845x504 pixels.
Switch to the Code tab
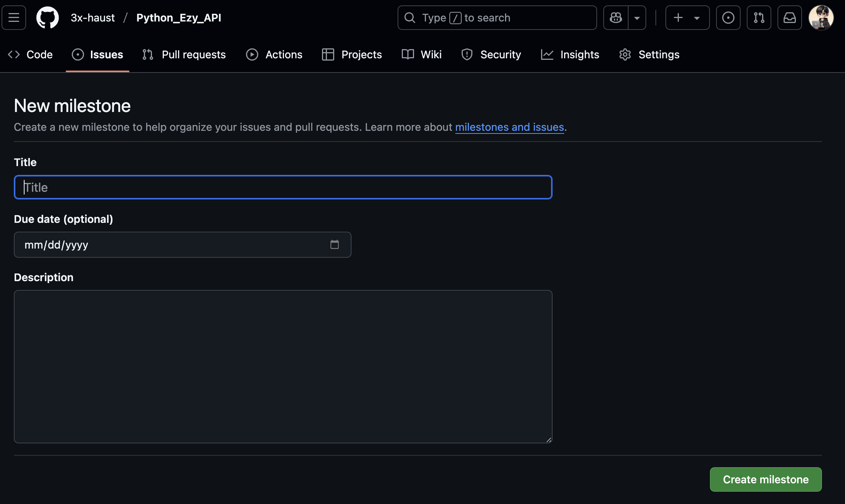pyautogui.click(x=30, y=54)
